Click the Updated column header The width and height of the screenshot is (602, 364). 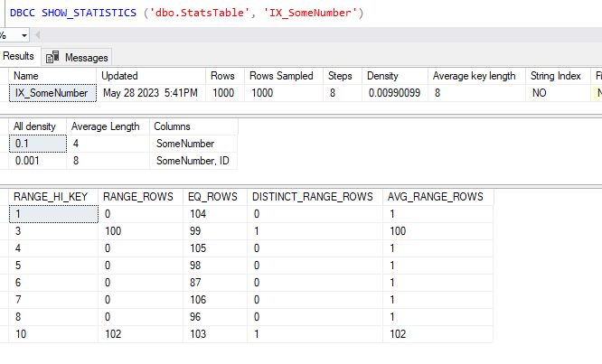(x=119, y=76)
